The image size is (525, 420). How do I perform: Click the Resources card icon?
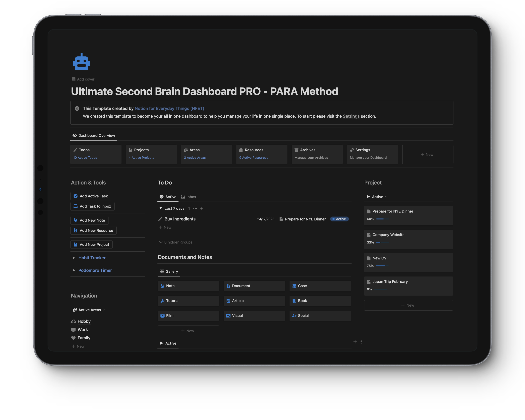pyautogui.click(x=241, y=150)
